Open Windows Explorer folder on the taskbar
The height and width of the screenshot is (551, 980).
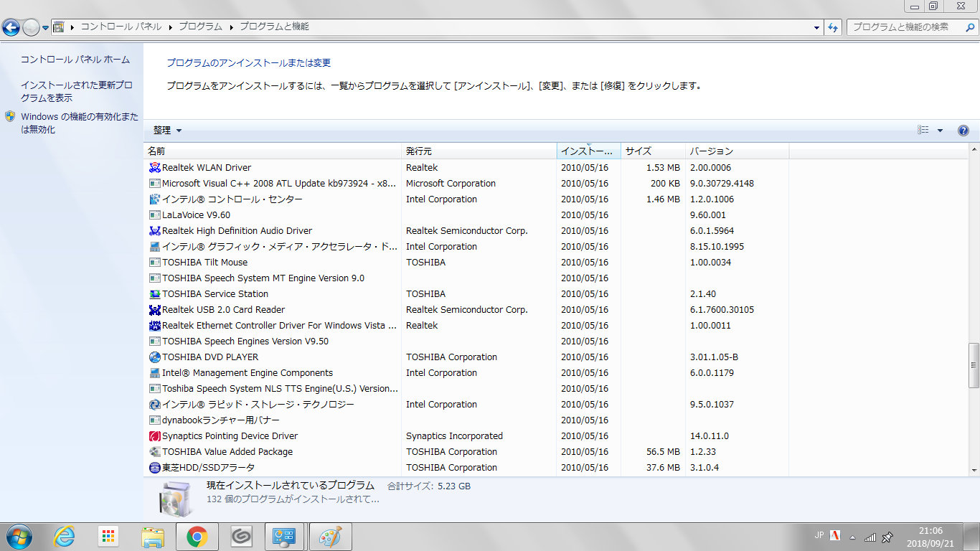pos(153,536)
